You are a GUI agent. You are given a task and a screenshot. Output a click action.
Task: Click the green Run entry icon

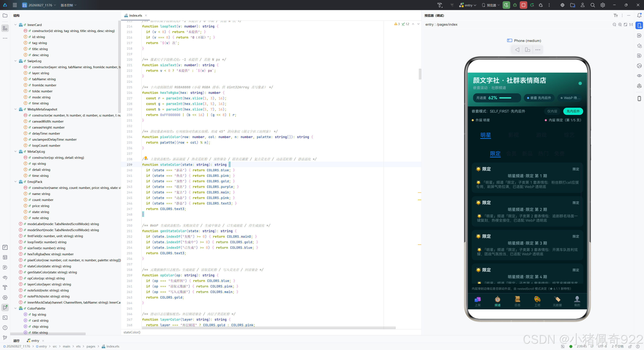coord(506,5)
